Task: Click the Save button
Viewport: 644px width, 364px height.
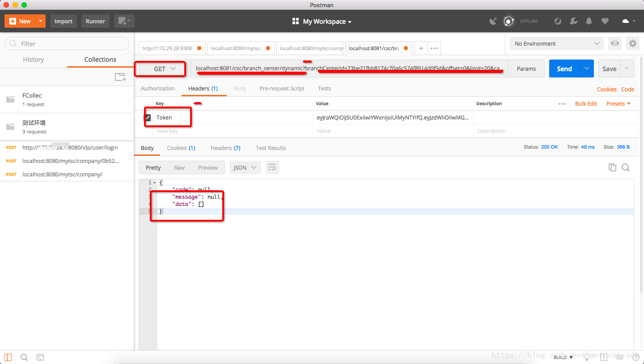Action: click(609, 69)
